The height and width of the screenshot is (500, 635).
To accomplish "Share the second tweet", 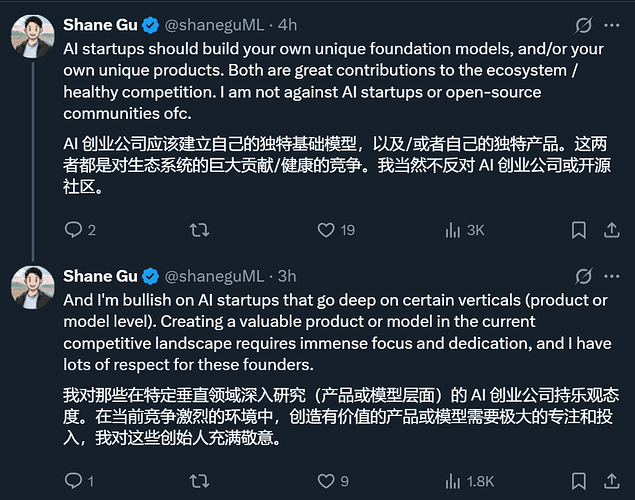I will tap(612, 481).
